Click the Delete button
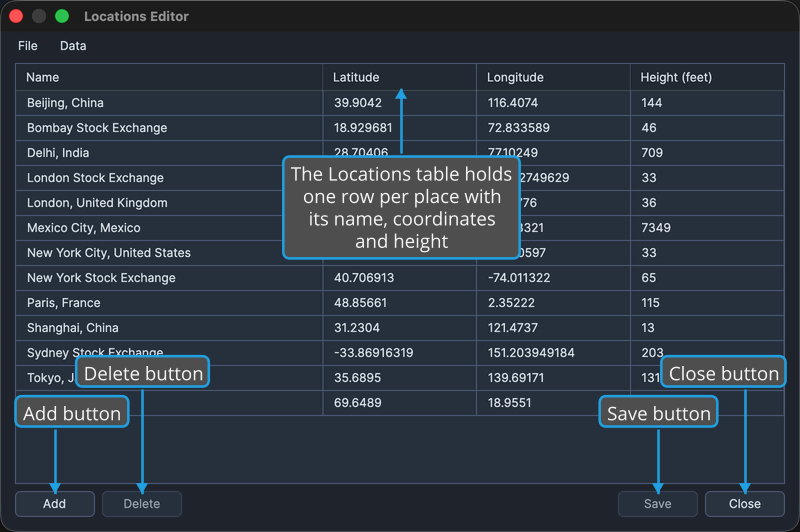Viewport: 800px width, 532px height. coord(142,504)
